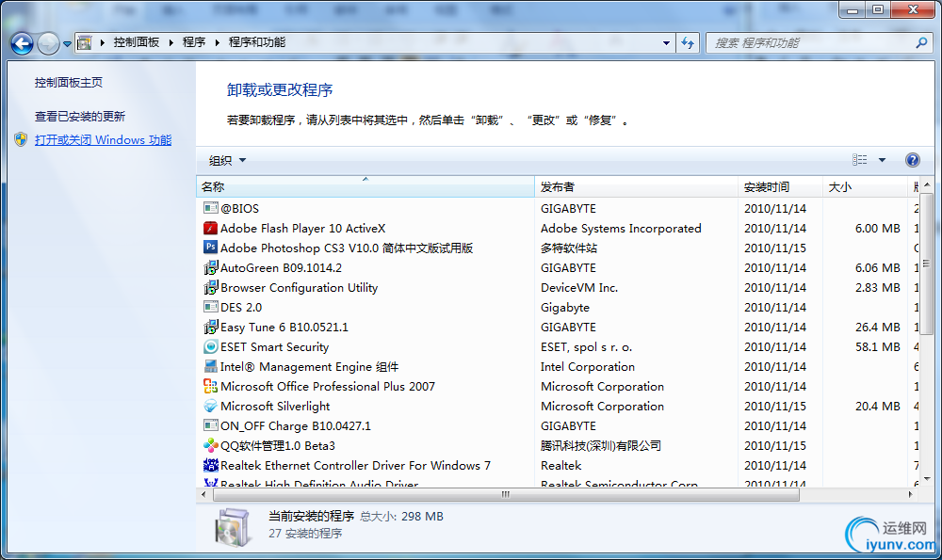This screenshot has height=560, width=942.
Task: Select Adobe Photoshop CS3 V10.0 entry name
Action: click(x=347, y=248)
